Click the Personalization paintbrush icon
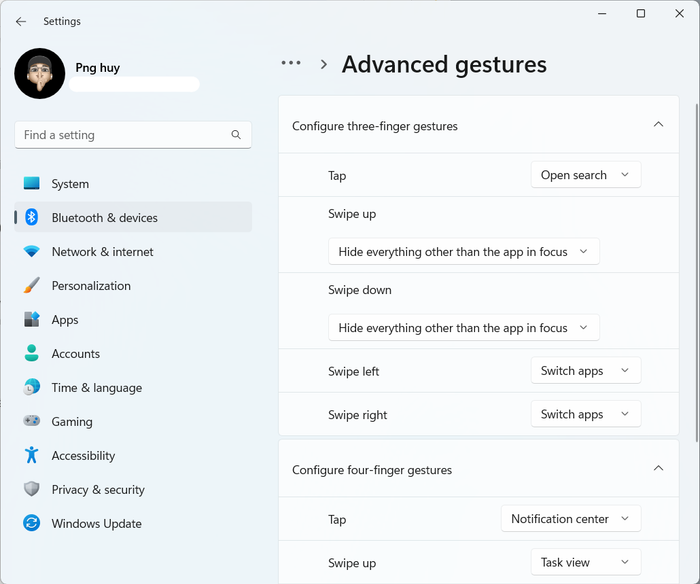 click(31, 285)
